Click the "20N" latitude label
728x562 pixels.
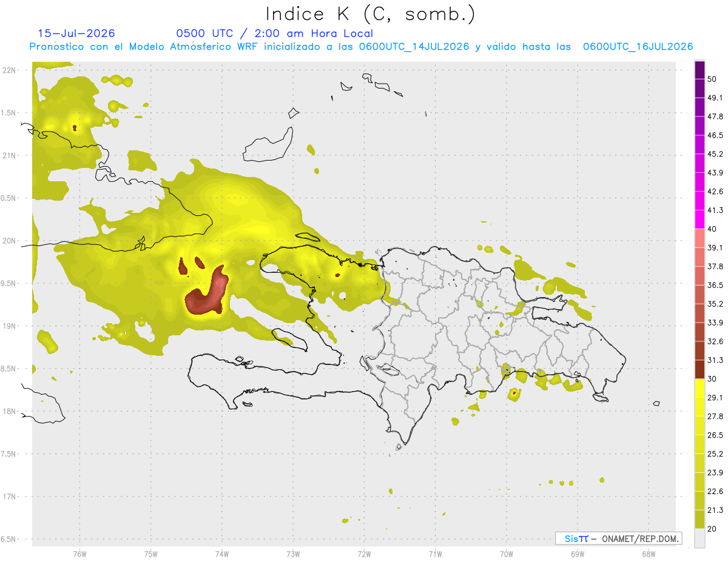coord(8,241)
